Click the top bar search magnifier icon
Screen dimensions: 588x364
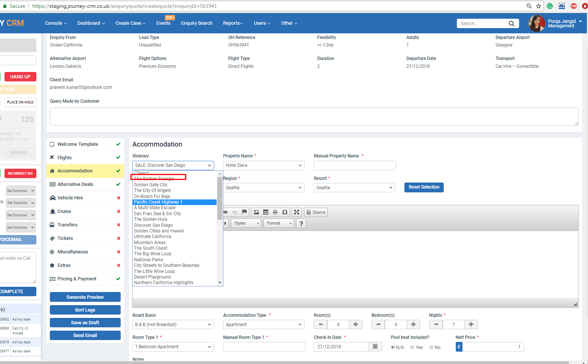pos(511,24)
